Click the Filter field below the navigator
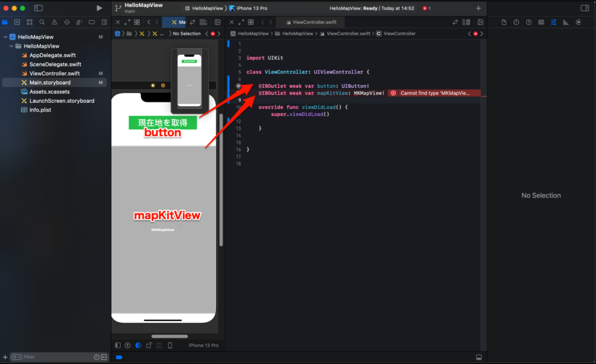596x364 pixels. click(x=55, y=356)
